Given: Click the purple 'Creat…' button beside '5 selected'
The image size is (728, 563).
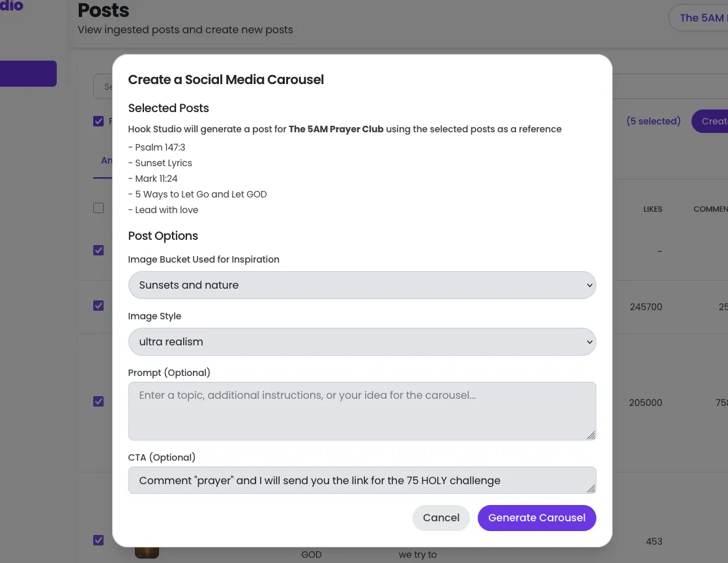Looking at the screenshot, I should [x=710, y=121].
